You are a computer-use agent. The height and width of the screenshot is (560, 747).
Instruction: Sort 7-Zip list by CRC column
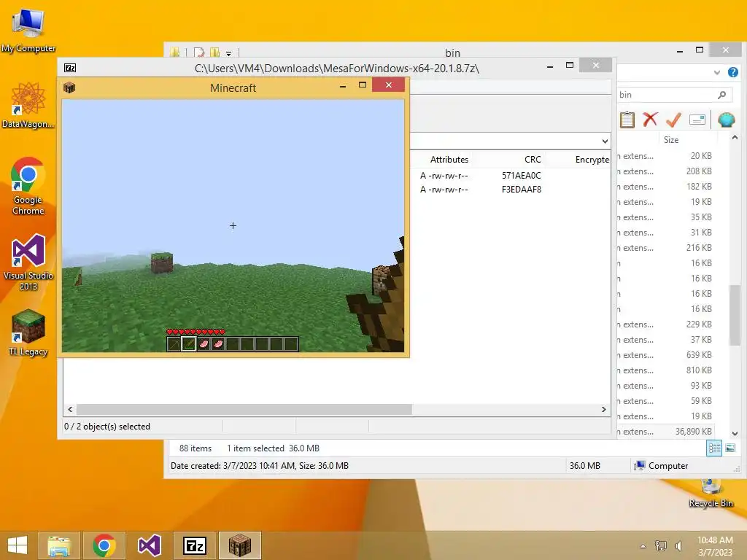coord(533,160)
